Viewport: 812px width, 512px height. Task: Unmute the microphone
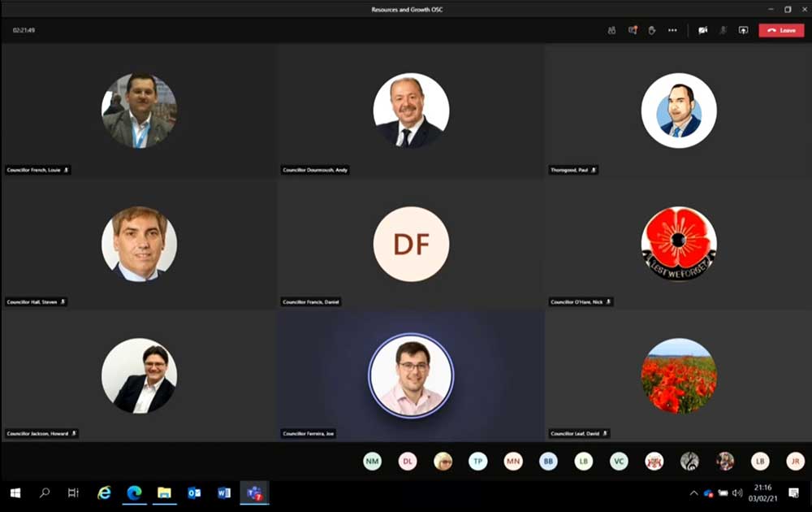[723, 30]
